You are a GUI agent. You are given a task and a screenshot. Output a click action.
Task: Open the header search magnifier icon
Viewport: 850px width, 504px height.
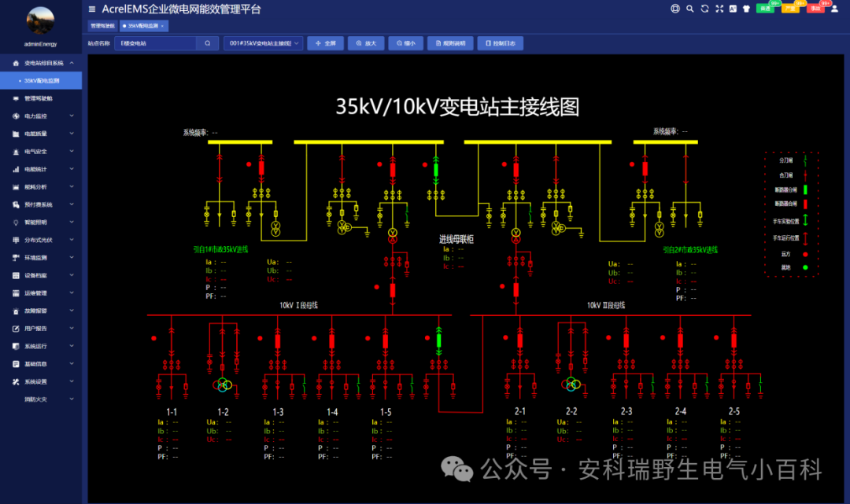pyautogui.click(x=689, y=9)
